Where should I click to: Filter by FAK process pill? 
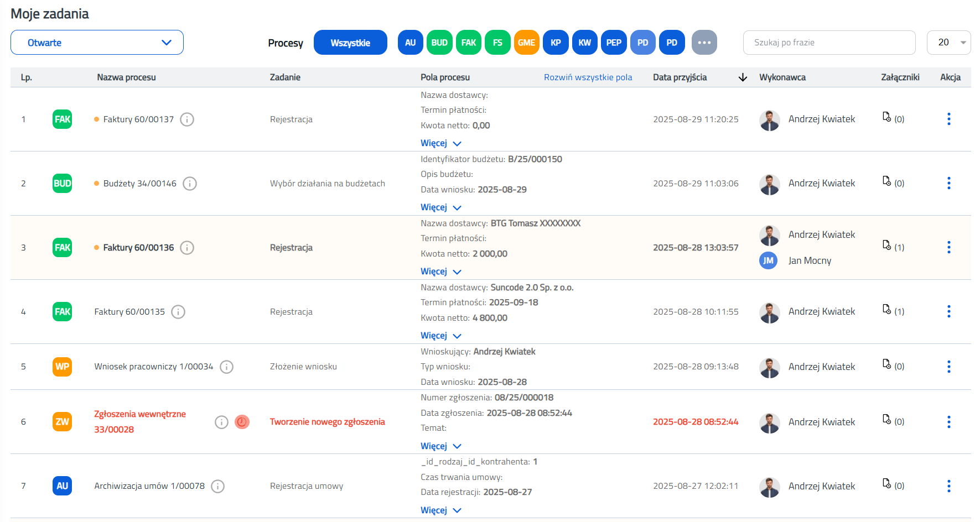[469, 43]
